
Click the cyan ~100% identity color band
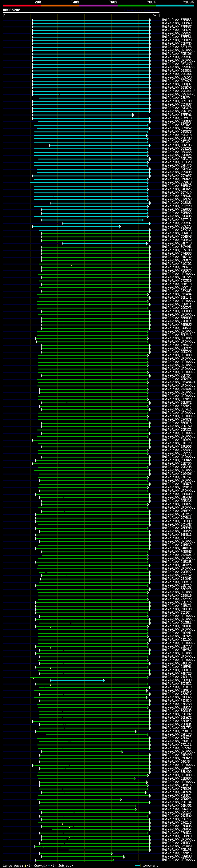coord(175,6)
